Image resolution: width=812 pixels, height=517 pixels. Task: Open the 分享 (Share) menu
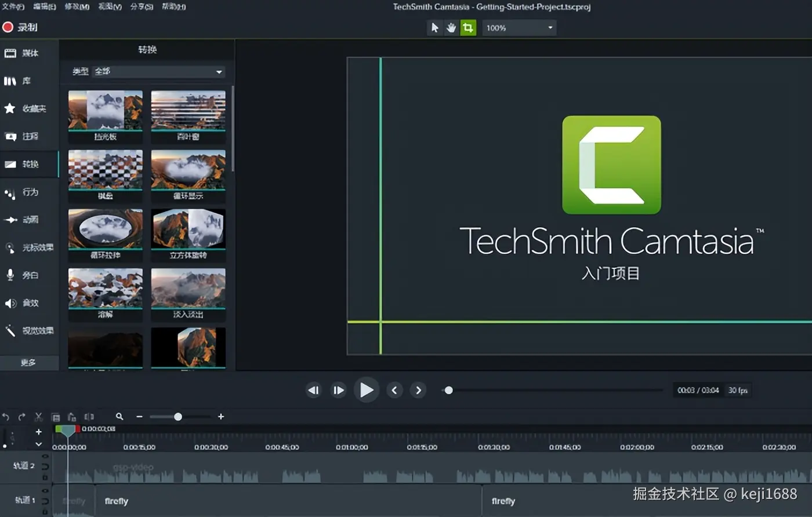pos(142,7)
